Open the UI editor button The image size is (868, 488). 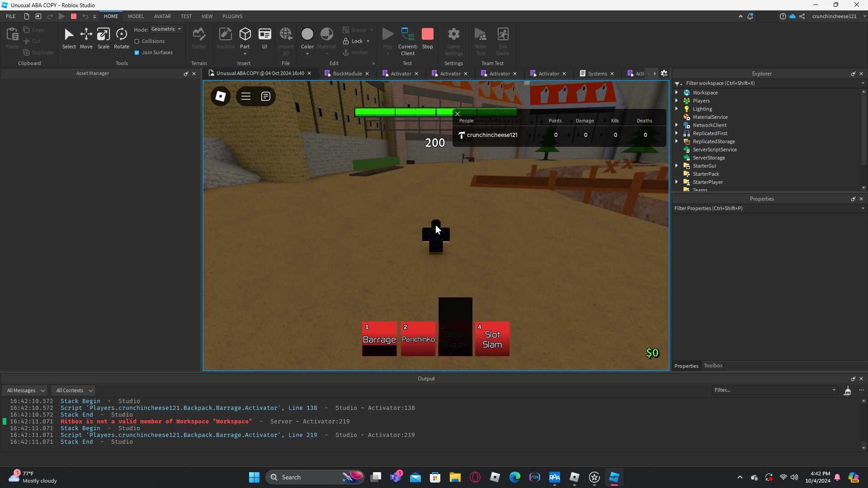click(x=265, y=38)
